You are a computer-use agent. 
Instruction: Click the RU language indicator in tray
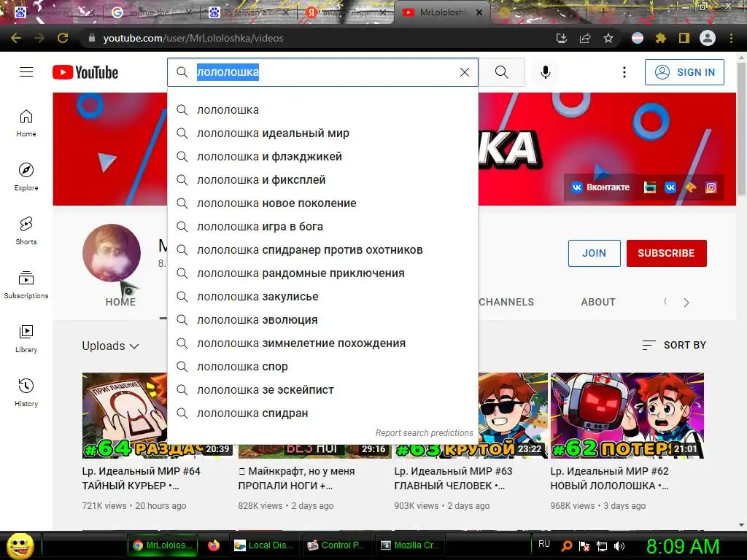[544, 544]
